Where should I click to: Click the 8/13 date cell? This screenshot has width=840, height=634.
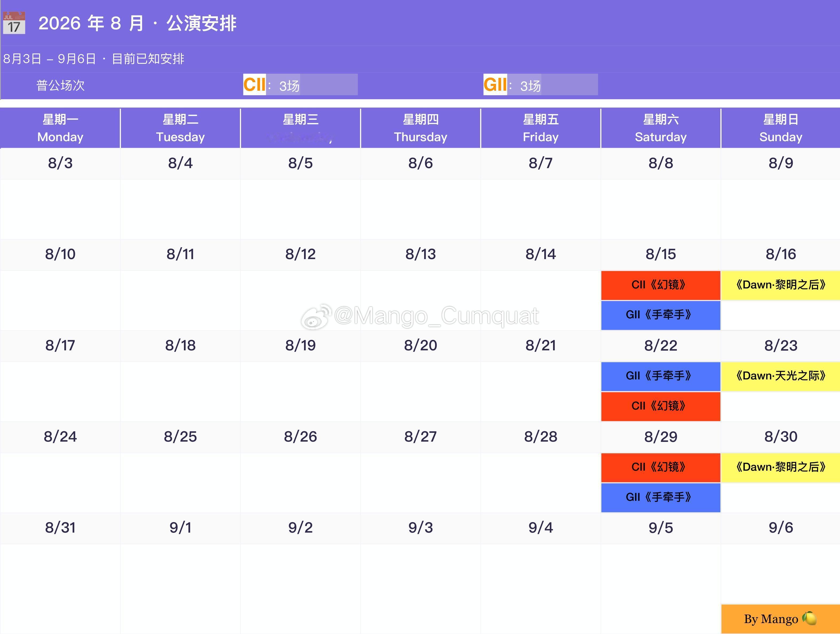coord(420,255)
